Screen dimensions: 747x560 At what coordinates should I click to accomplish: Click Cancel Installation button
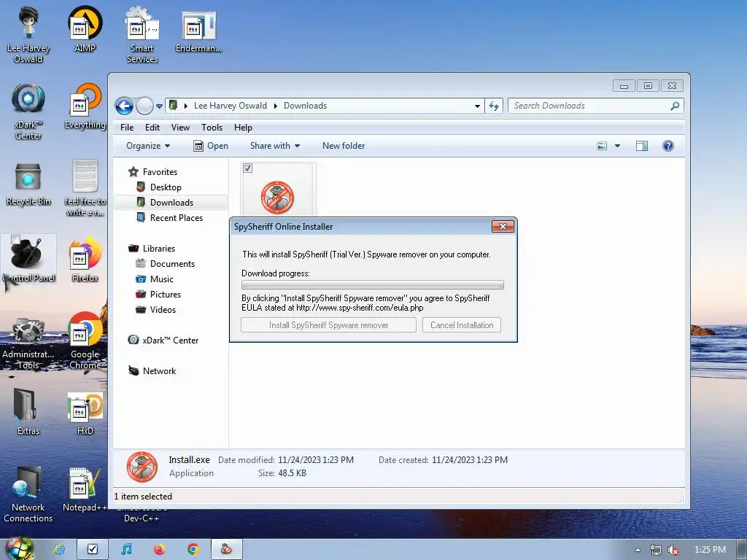[x=462, y=325]
